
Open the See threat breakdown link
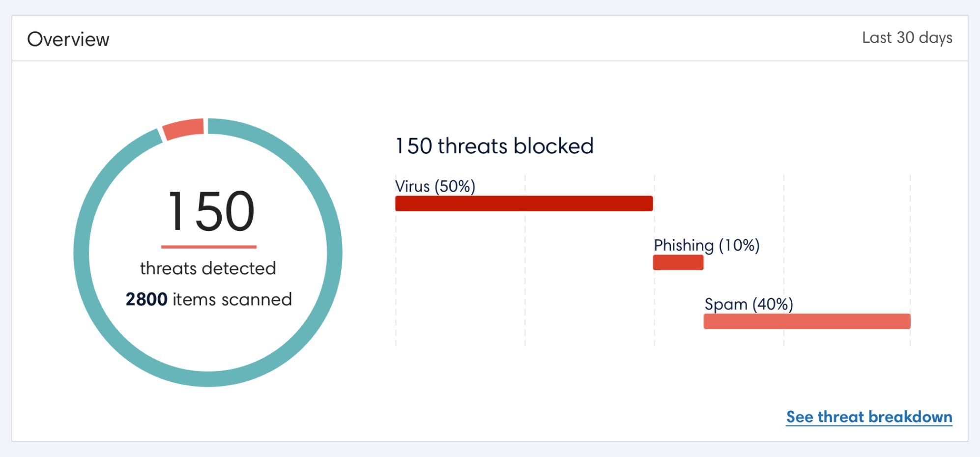tap(868, 417)
